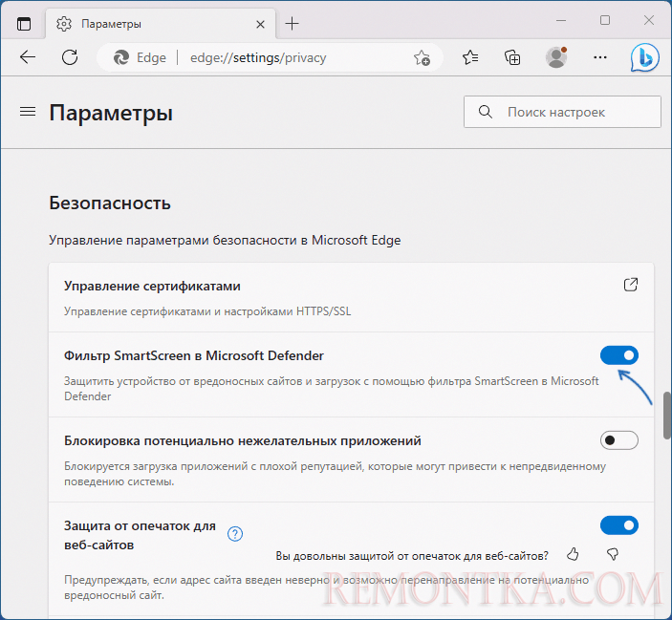This screenshot has width=672, height=620.
Task: Minimize the Edge window
Action: coord(561,20)
